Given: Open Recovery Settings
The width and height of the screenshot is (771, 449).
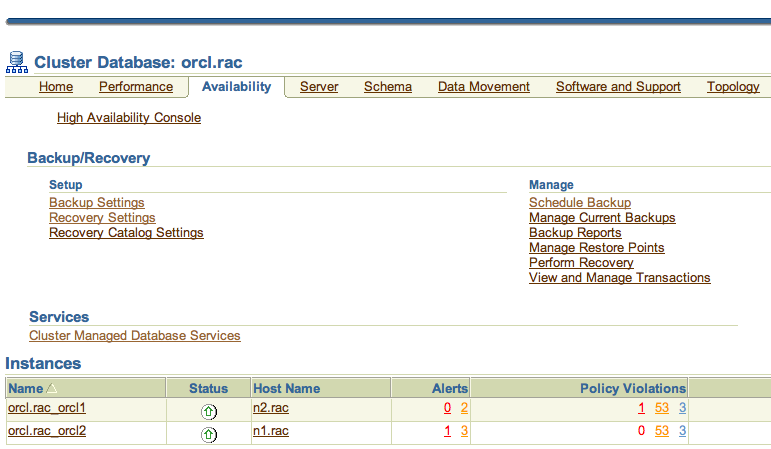Looking at the screenshot, I should pyautogui.click(x=102, y=217).
